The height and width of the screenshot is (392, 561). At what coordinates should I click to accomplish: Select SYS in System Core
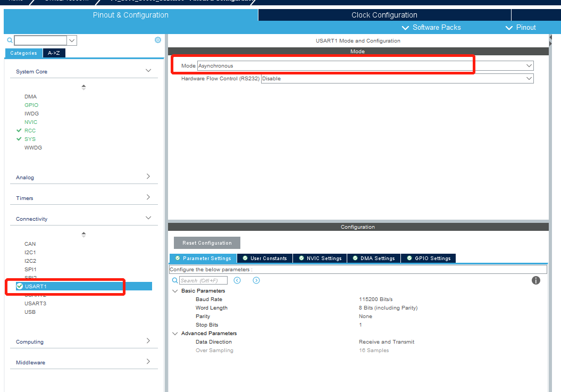pyautogui.click(x=30, y=139)
